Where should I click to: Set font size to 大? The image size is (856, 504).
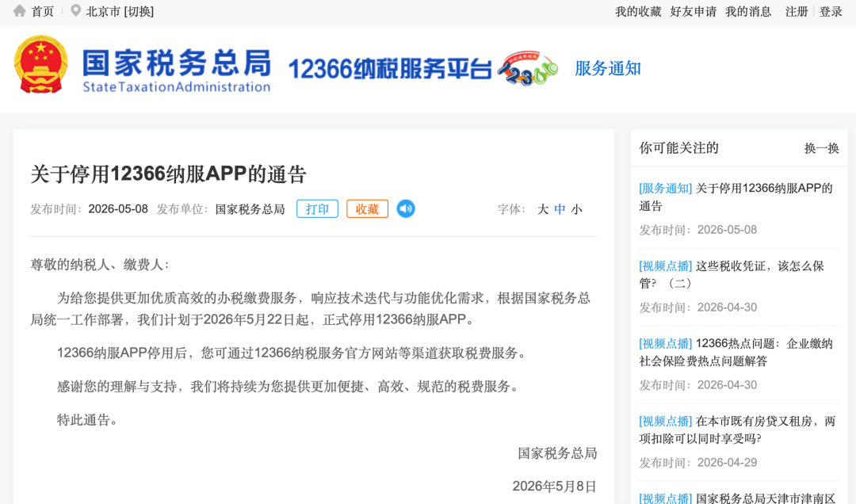point(543,209)
